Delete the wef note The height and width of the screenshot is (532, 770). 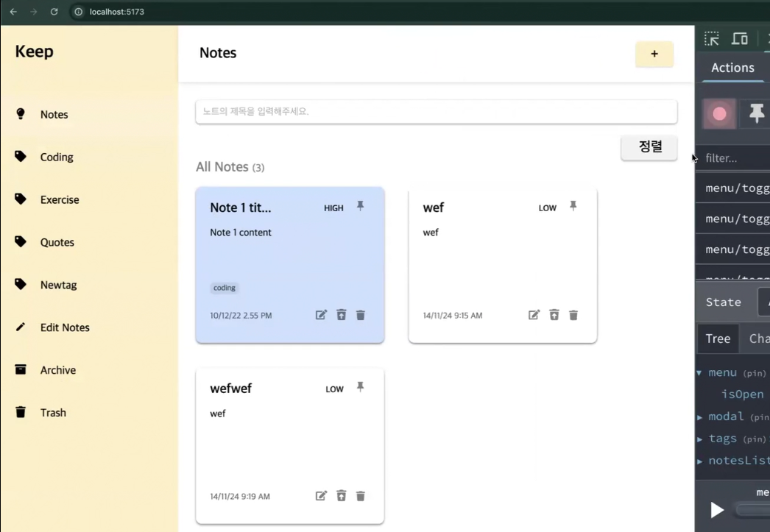point(573,315)
